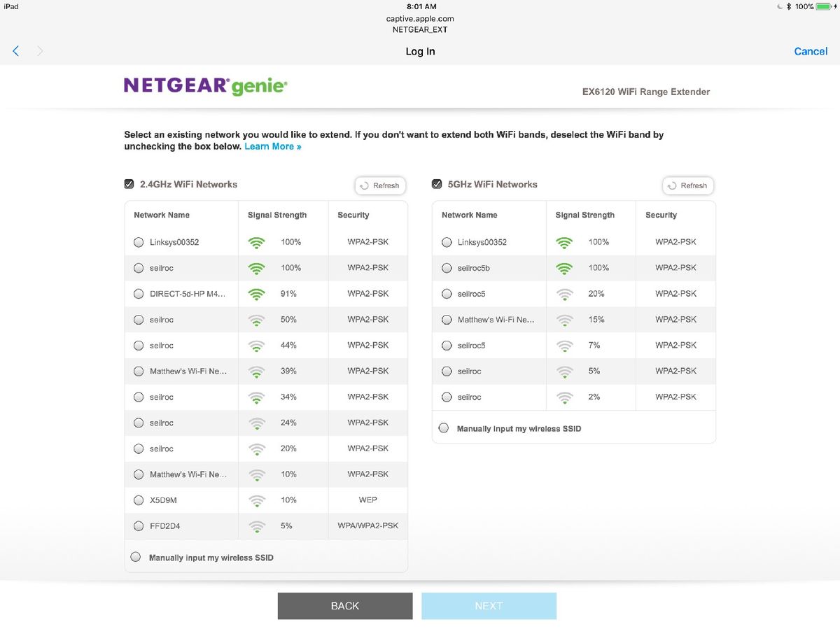Click the Log In title in the navigation bar

pyautogui.click(x=420, y=51)
